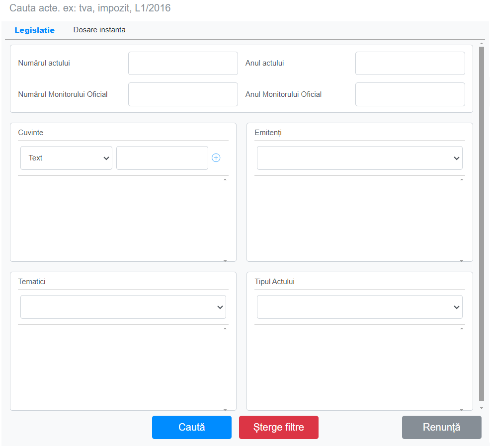Switch to the Legislatie tab
Viewport: 490px width, 448px height.
tap(35, 30)
